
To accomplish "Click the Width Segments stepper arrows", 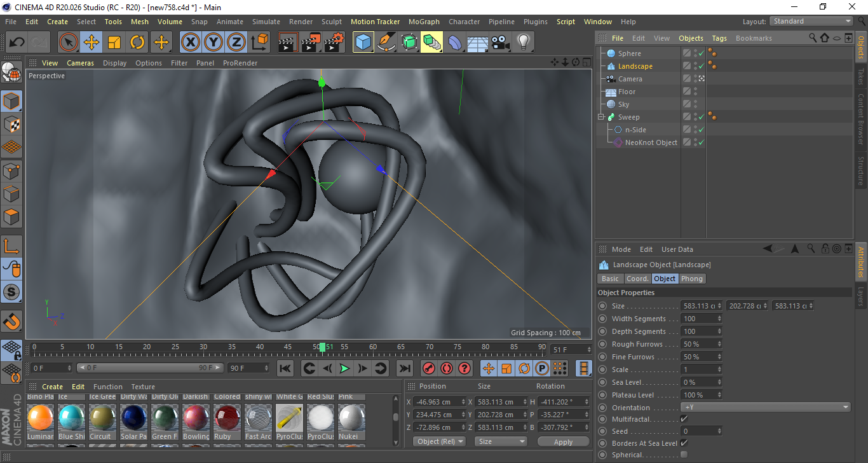I will [719, 319].
